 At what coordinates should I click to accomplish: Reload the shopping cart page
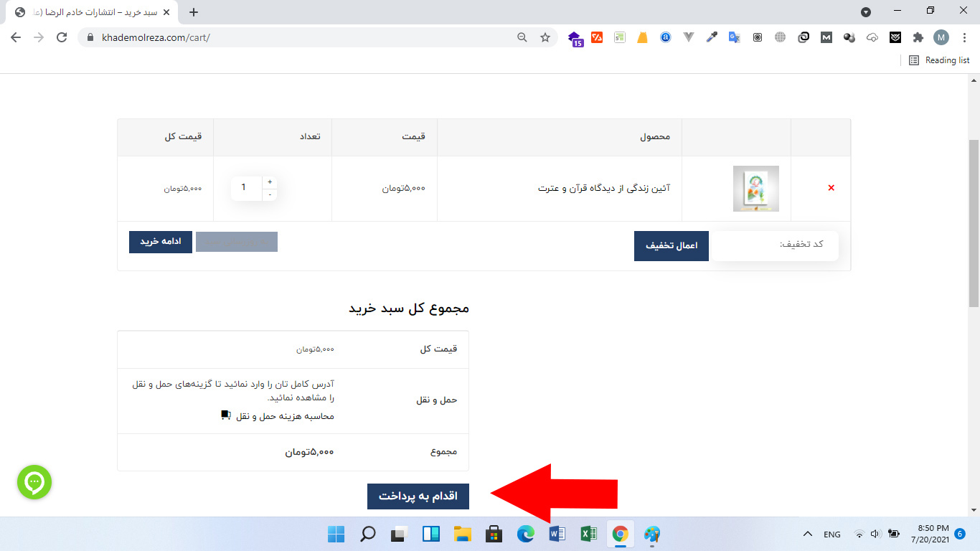pyautogui.click(x=60, y=37)
